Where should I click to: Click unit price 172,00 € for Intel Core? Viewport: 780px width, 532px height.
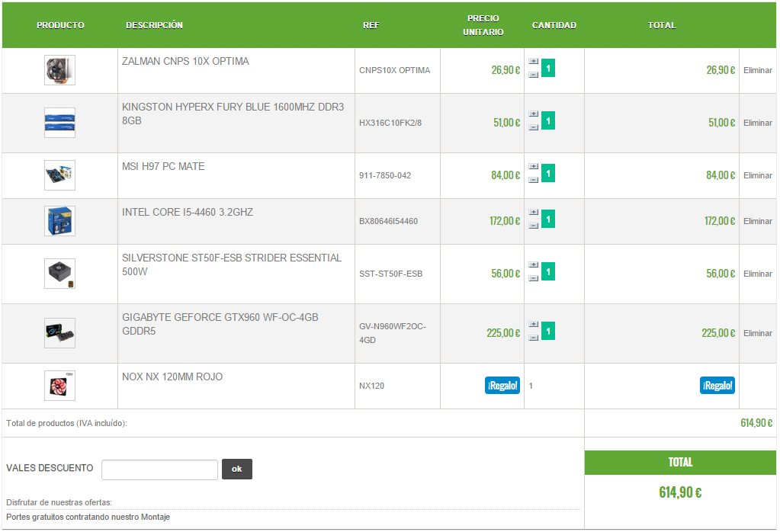click(x=505, y=221)
